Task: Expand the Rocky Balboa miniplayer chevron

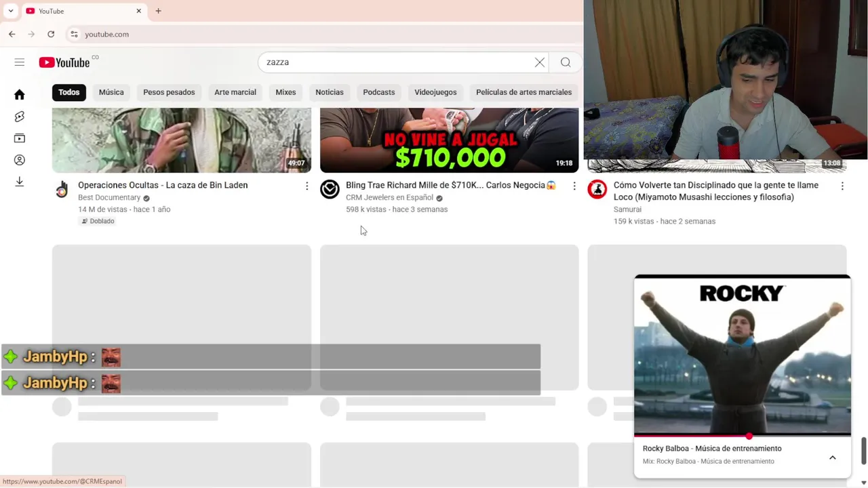Action: [x=832, y=457]
